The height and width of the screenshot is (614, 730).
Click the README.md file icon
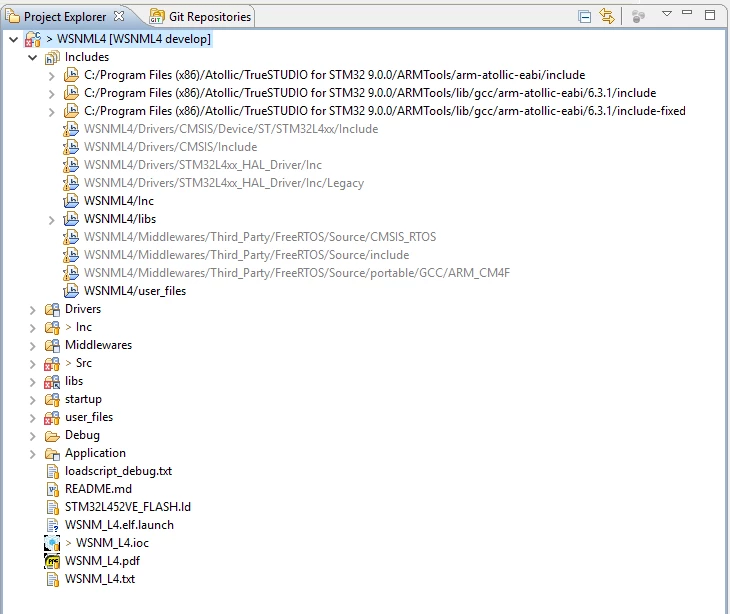[x=53, y=489]
